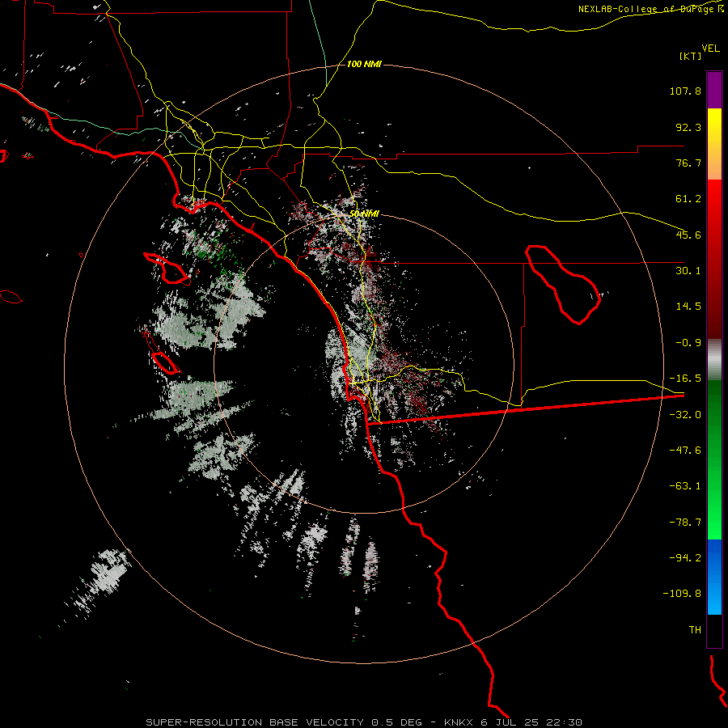Click the 45.6 legend value
The width and height of the screenshot is (728, 728).
click(x=688, y=235)
